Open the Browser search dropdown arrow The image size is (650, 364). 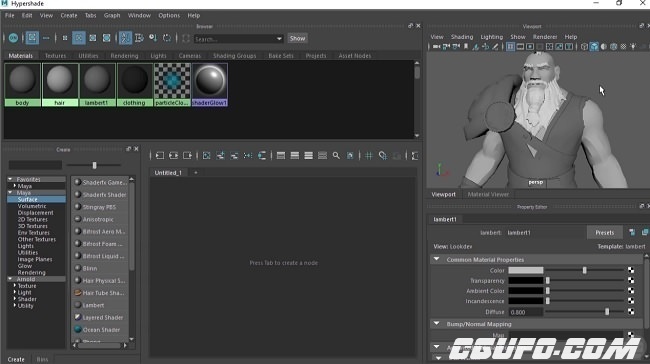click(x=279, y=39)
